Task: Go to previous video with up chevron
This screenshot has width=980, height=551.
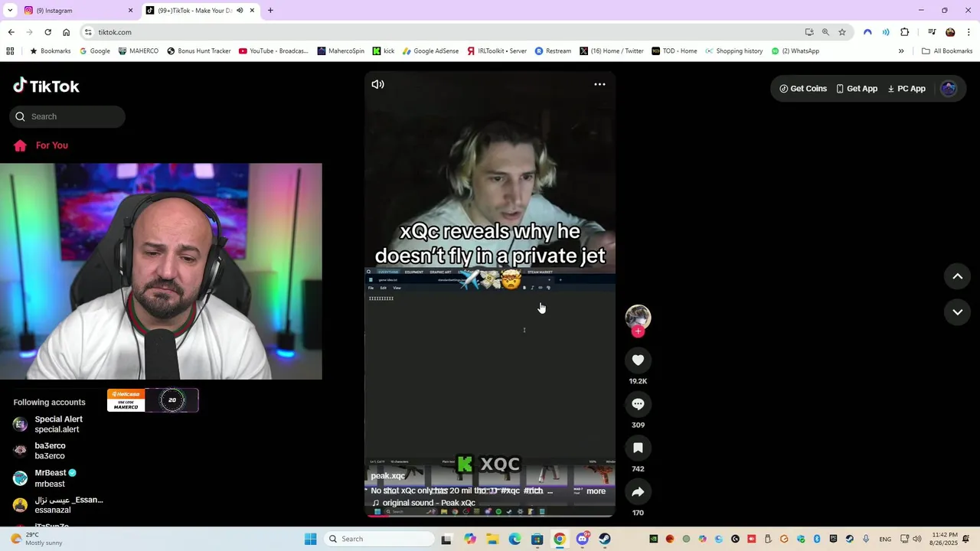Action: tap(957, 276)
